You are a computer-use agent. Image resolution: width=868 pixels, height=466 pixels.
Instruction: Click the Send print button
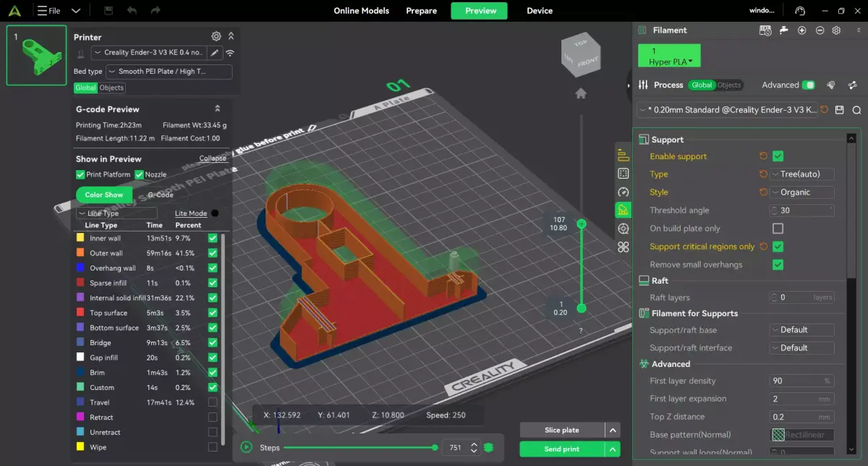pos(562,449)
